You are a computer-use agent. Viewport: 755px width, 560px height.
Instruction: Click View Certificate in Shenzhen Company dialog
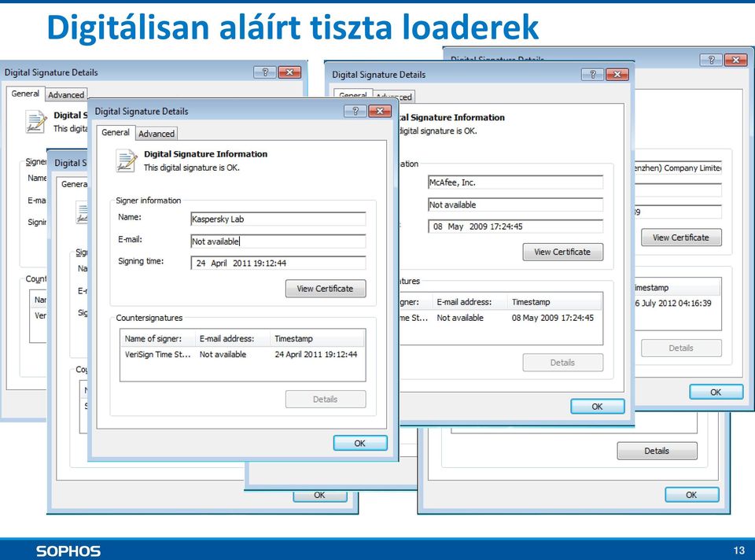click(681, 238)
